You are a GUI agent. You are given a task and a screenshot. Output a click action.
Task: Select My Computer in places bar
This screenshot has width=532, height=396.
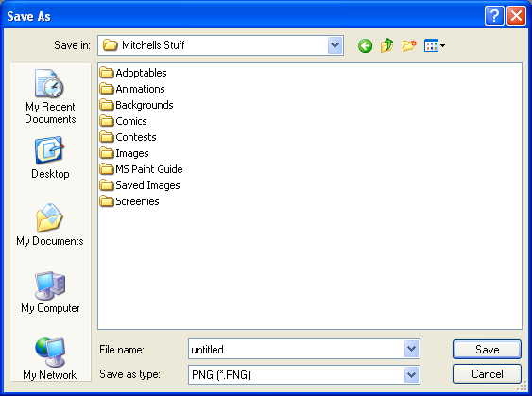point(50,292)
